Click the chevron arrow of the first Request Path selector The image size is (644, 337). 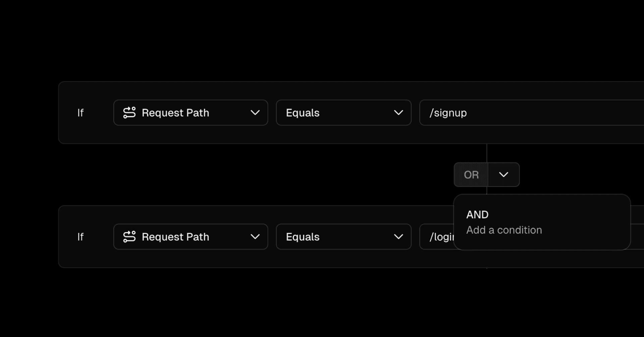pos(255,113)
